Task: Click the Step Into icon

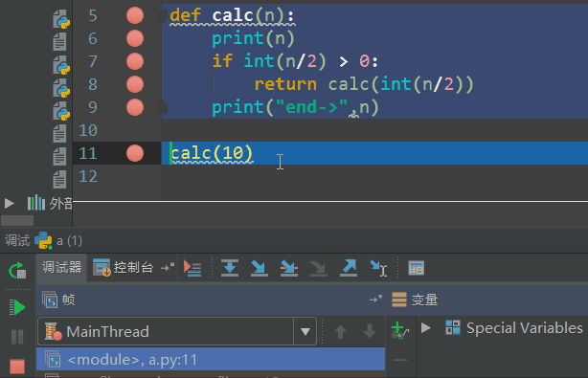Action: pos(260,268)
